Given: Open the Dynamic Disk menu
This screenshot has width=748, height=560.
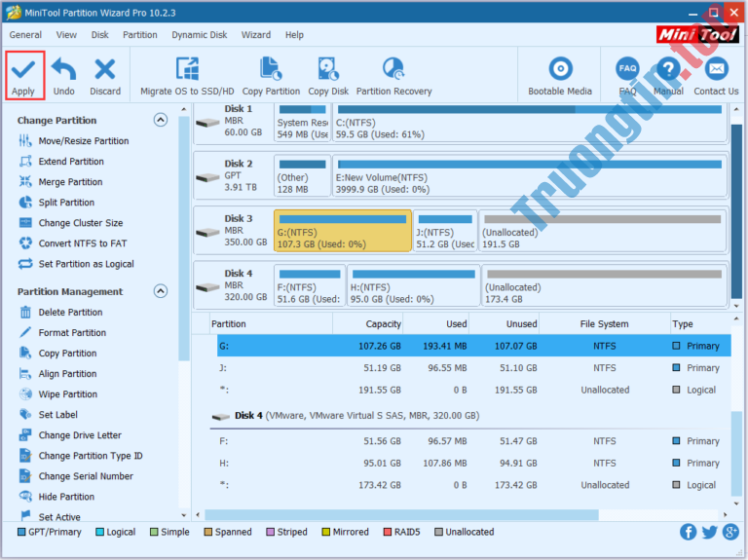Looking at the screenshot, I should (200, 35).
